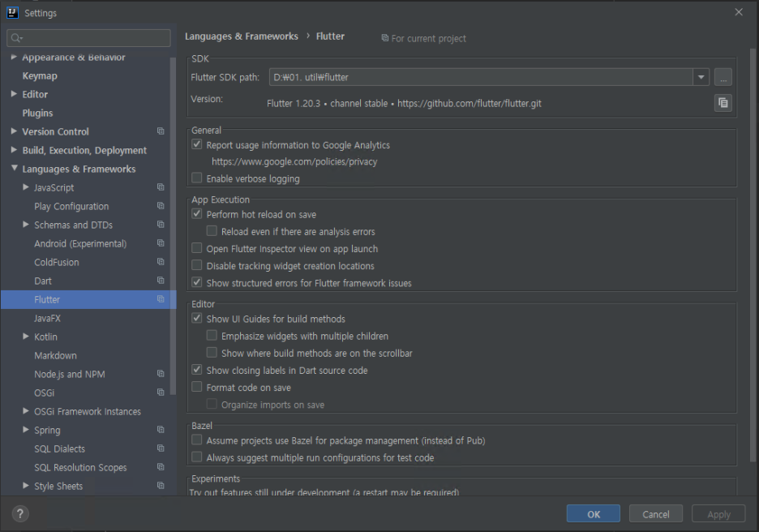
Task: Click project-level icon next to Schemas and DTDs
Action: pyautogui.click(x=161, y=225)
